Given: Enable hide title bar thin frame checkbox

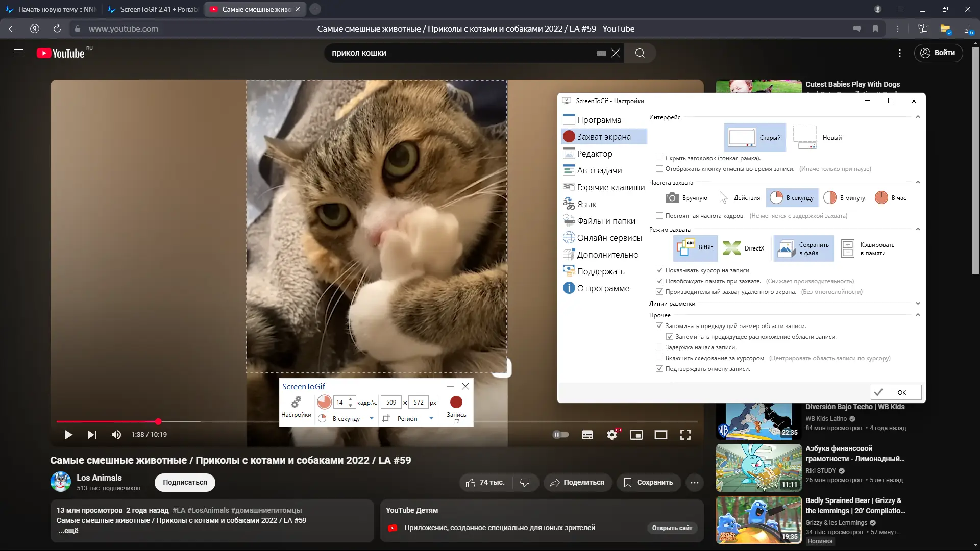Looking at the screenshot, I should click(659, 158).
